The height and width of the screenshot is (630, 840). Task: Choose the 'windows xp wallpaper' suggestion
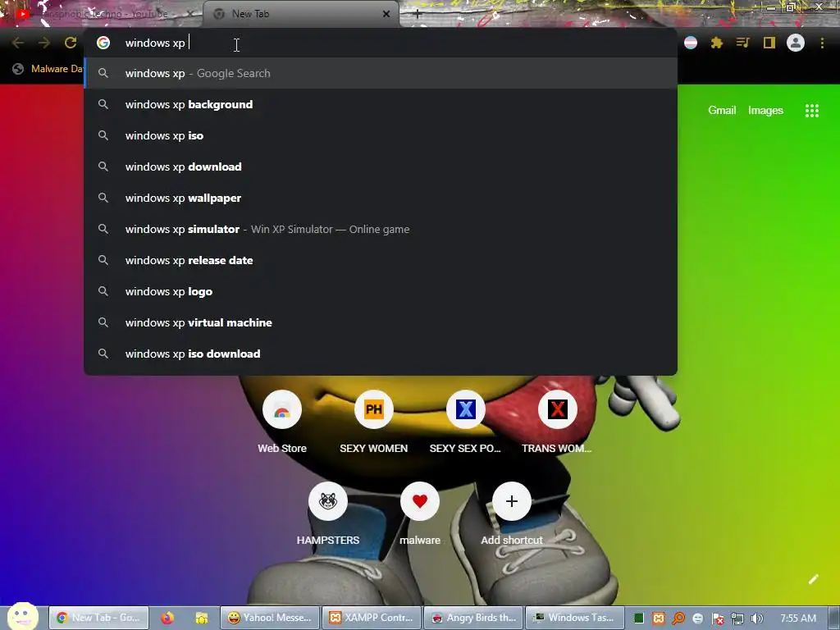point(381,199)
